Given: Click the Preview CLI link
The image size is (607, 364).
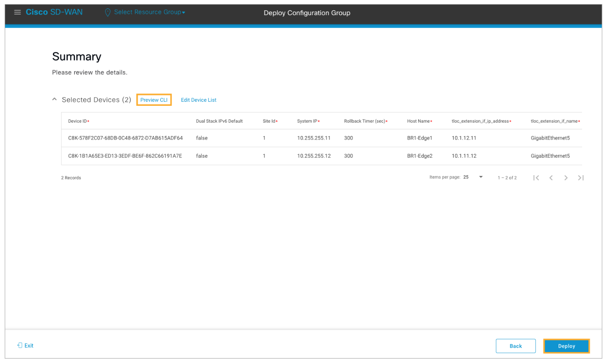Looking at the screenshot, I should click(154, 100).
